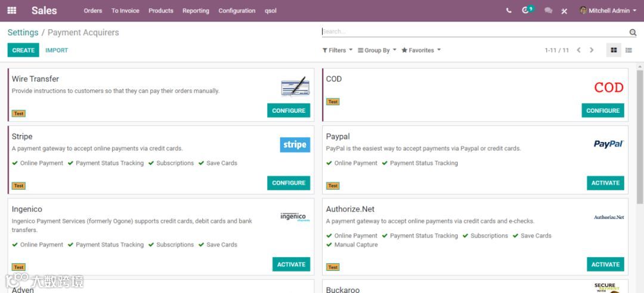This screenshot has width=644, height=293.
Task: Click Test tag on Stripe card
Action: click(x=18, y=186)
